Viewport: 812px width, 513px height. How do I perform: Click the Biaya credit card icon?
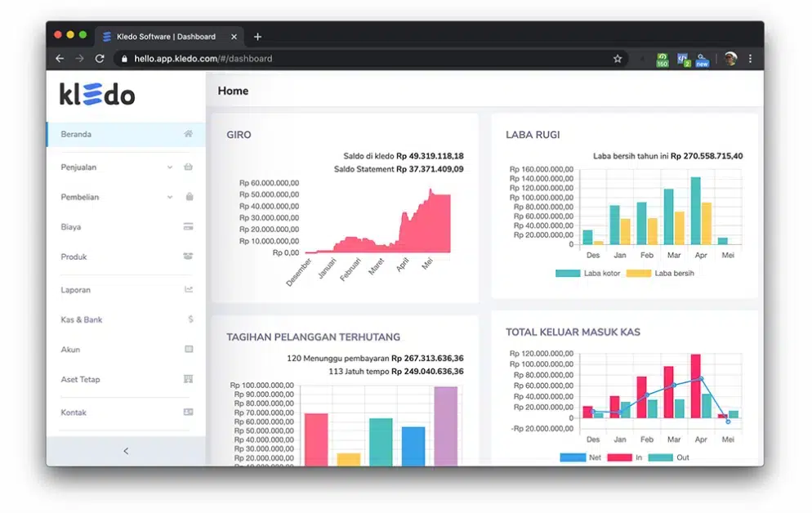pos(189,227)
